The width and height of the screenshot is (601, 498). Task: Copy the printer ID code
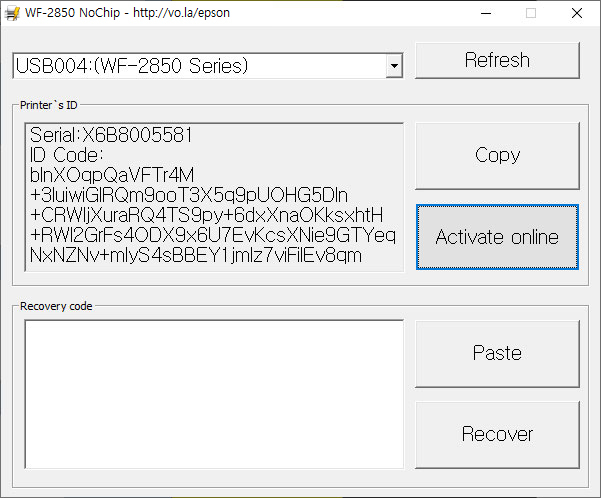click(x=497, y=155)
